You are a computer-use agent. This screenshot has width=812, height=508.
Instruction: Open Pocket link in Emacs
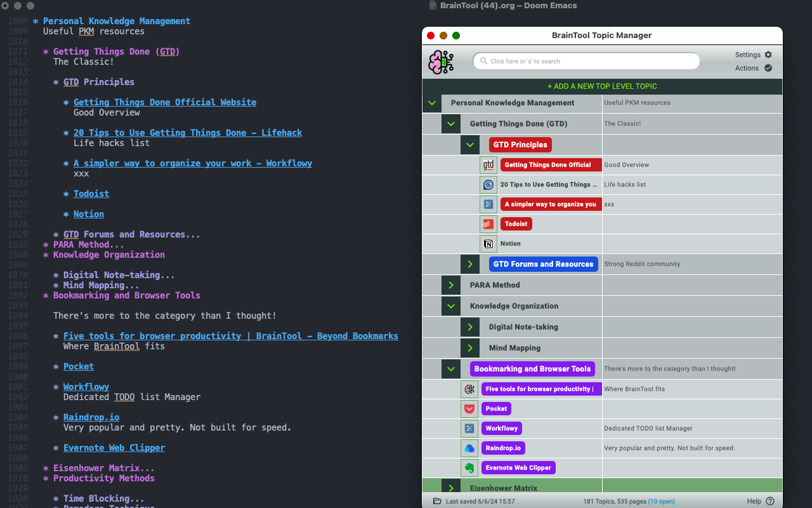point(79,366)
